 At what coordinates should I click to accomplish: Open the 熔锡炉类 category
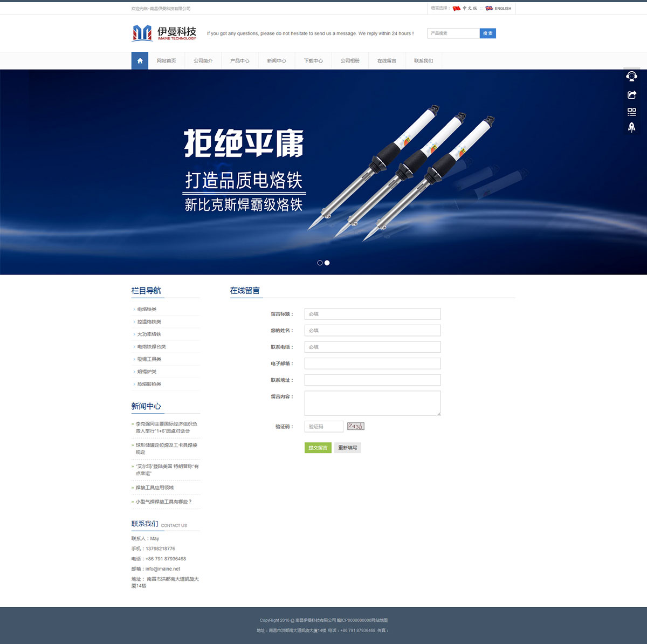click(x=147, y=371)
